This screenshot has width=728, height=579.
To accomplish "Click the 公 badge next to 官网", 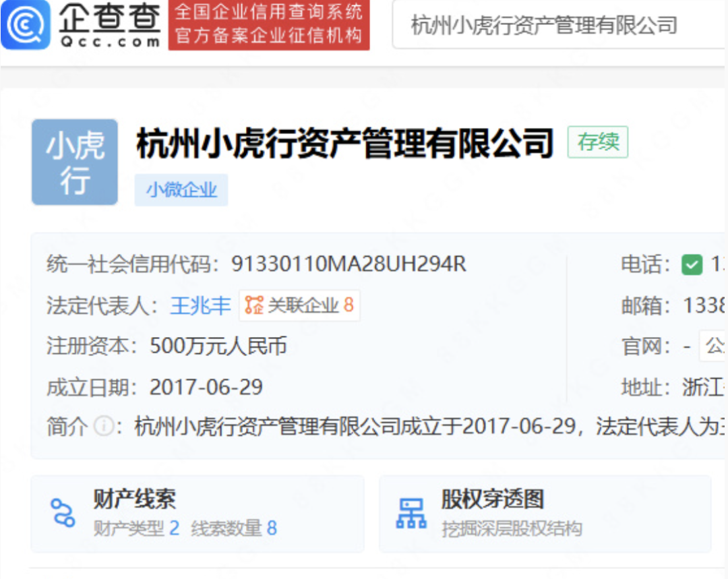I will click(717, 346).
